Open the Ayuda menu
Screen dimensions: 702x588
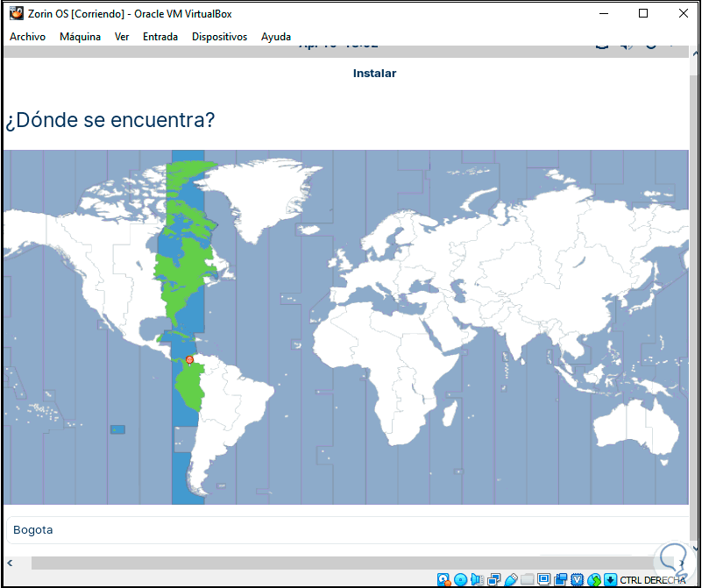[276, 37]
